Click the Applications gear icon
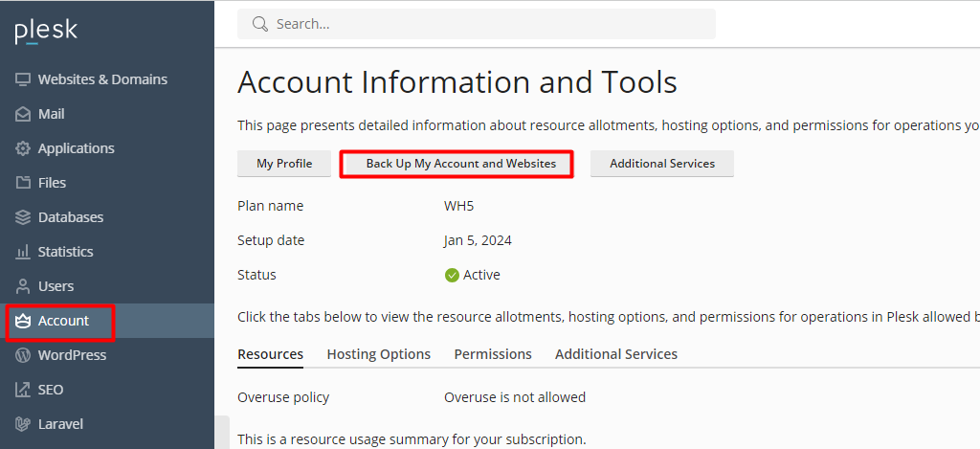 tap(23, 148)
